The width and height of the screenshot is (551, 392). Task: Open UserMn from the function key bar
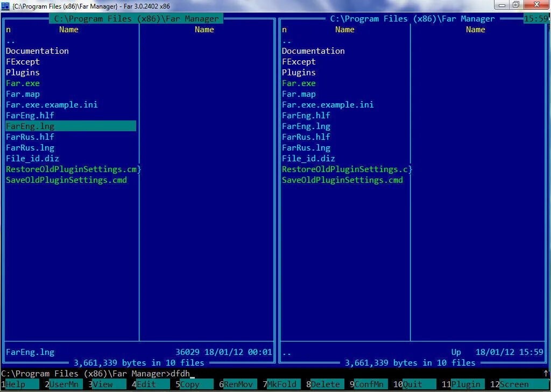[x=63, y=384]
